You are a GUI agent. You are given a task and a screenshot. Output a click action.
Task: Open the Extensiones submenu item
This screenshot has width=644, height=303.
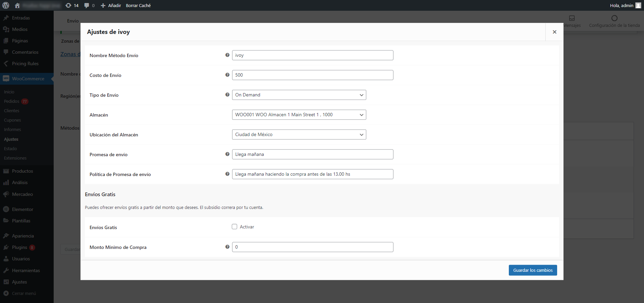tap(15, 158)
